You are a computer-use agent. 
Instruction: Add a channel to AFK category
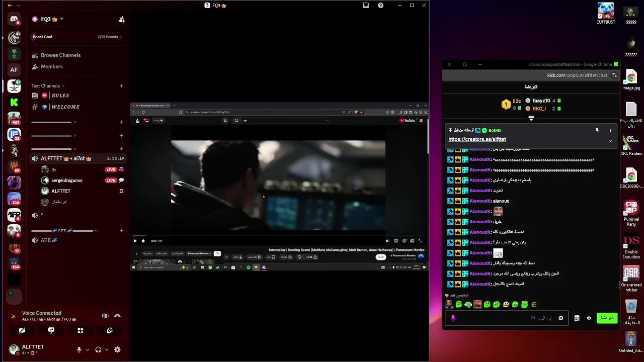pos(121,231)
